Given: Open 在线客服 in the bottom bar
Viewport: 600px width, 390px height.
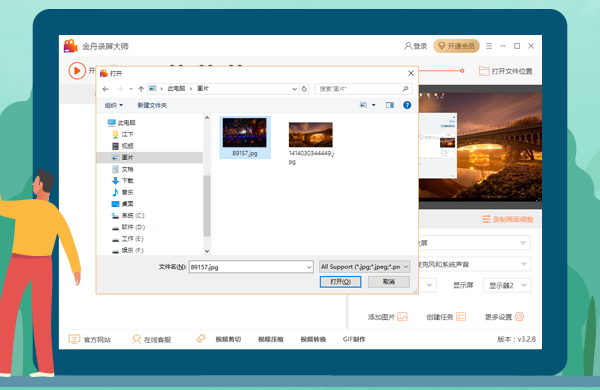Looking at the screenshot, I should pyautogui.click(x=152, y=339).
